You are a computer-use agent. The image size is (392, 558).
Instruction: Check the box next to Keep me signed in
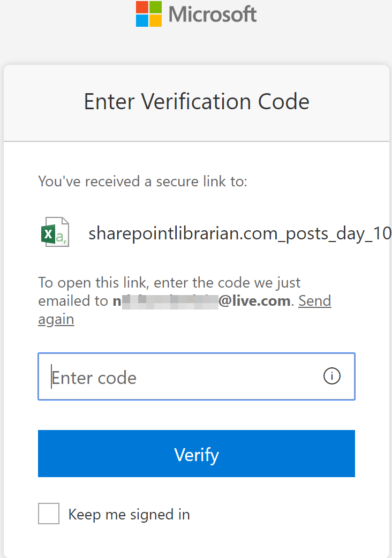point(48,514)
